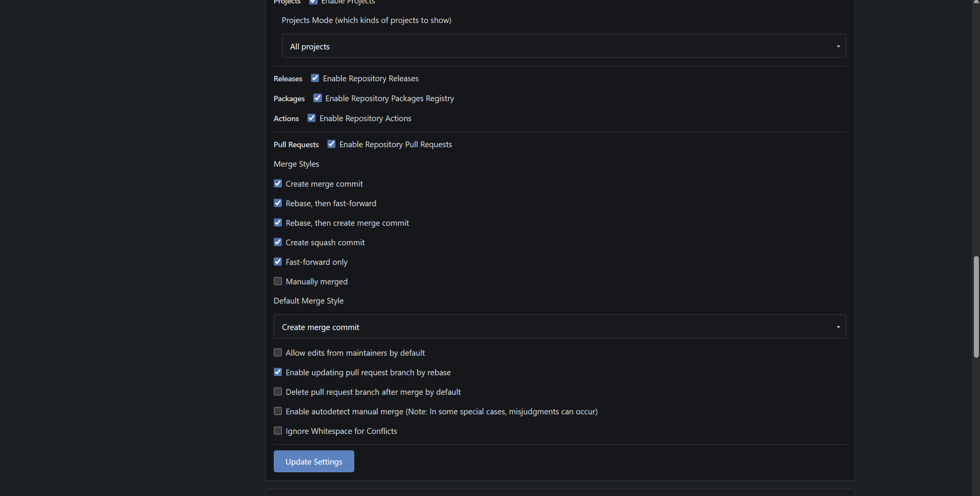This screenshot has height=496, width=980.
Task: Click the Update Settings button
Action: [x=314, y=462]
